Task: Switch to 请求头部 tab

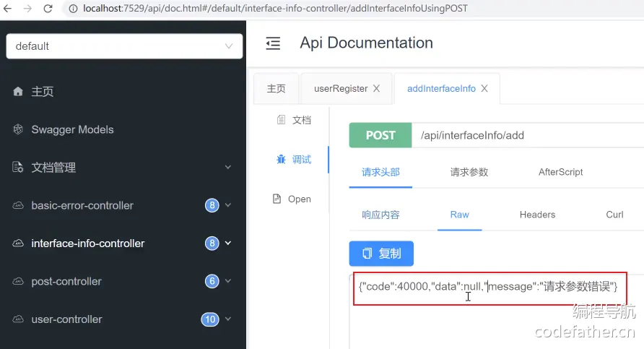Action: (380, 172)
